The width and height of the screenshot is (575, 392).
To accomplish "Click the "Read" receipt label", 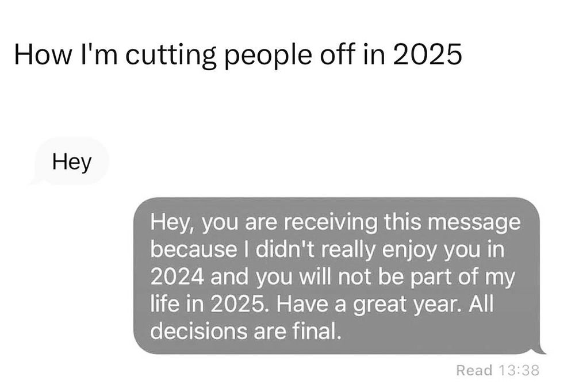I will click(x=474, y=370).
